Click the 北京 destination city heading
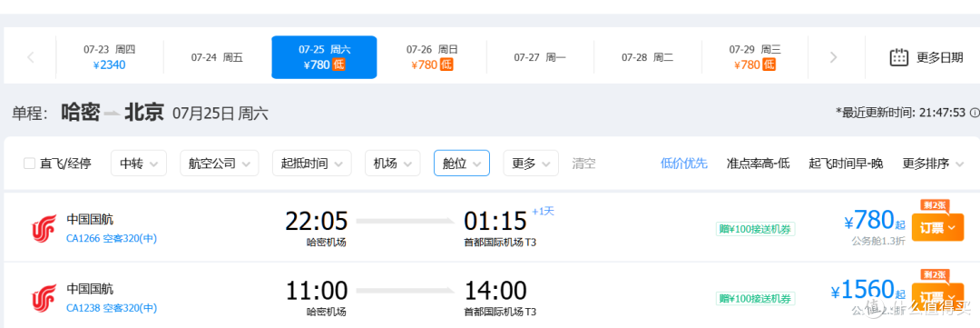 click(x=143, y=113)
